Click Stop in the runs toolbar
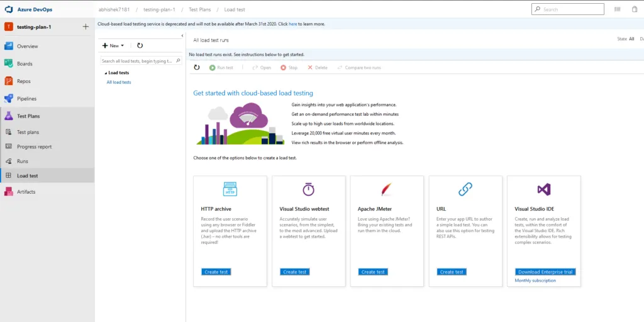This screenshot has width=644, height=322. click(x=289, y=67)
